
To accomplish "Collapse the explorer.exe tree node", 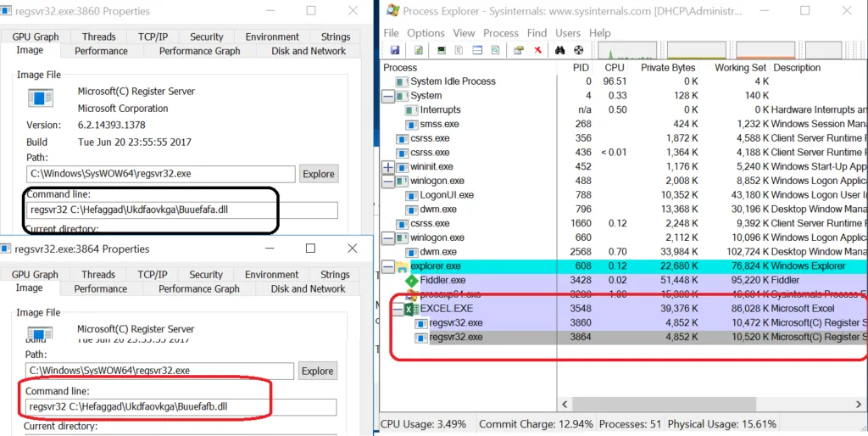I will (x=388, y=266).
